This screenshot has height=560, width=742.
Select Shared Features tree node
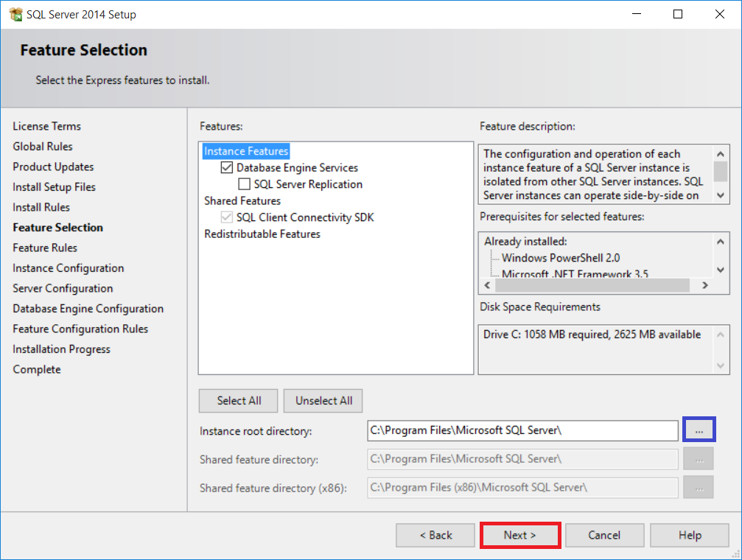coord(242,200)
